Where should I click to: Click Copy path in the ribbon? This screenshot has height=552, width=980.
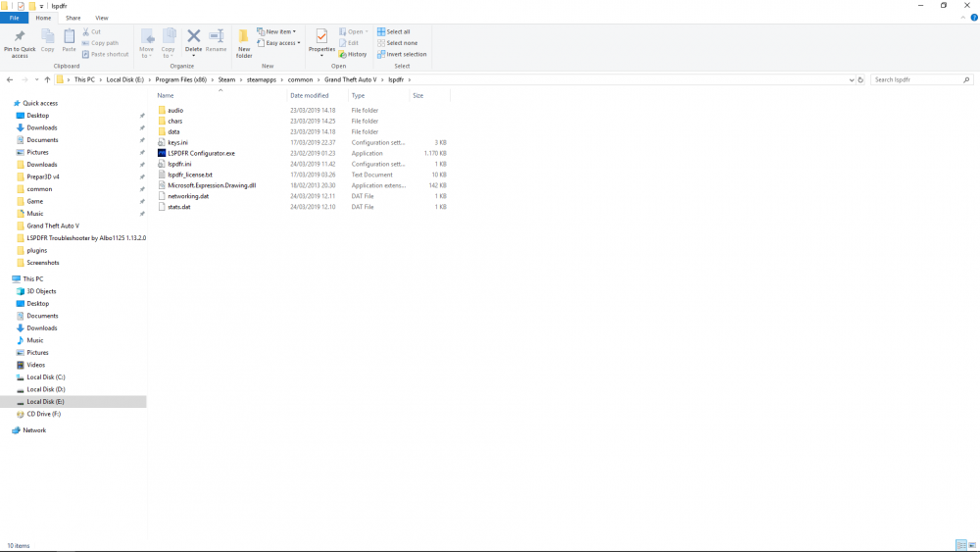(100, 43)
